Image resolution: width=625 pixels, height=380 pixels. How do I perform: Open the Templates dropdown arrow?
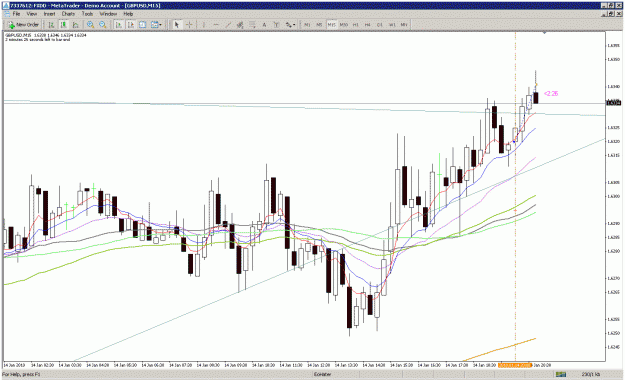click(x=160, y=25)
